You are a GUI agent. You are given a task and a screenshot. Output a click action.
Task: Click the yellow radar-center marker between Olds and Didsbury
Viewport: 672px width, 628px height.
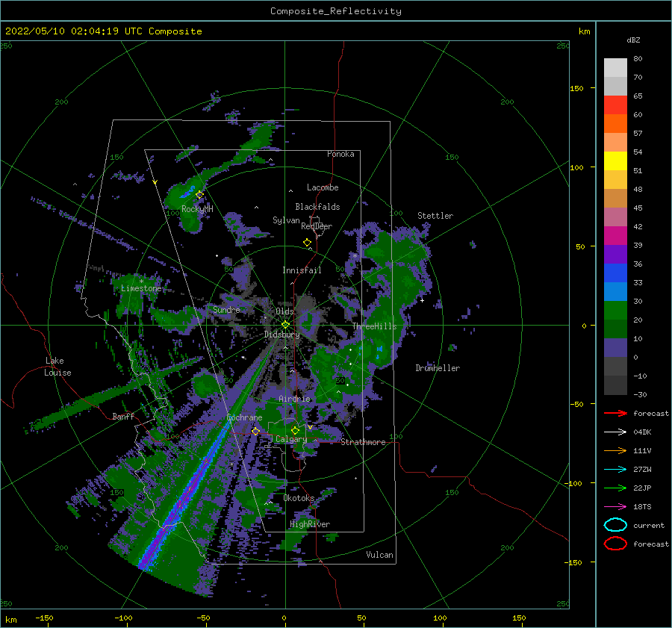(285, 325)
